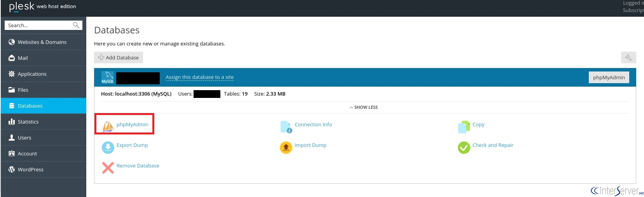Image resolution: width=644 pixels, height=197 pixels.
Task: Click the MySQL database icon
Action: 108,77
